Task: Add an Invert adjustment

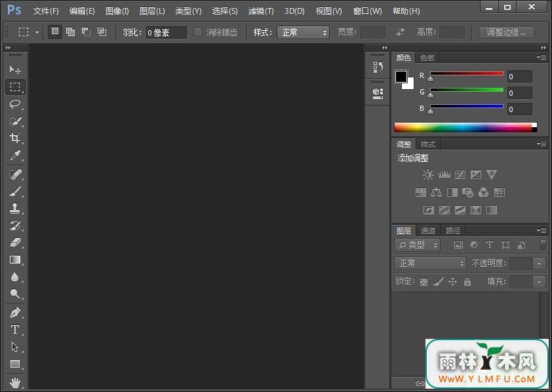Action: (429, 210)
